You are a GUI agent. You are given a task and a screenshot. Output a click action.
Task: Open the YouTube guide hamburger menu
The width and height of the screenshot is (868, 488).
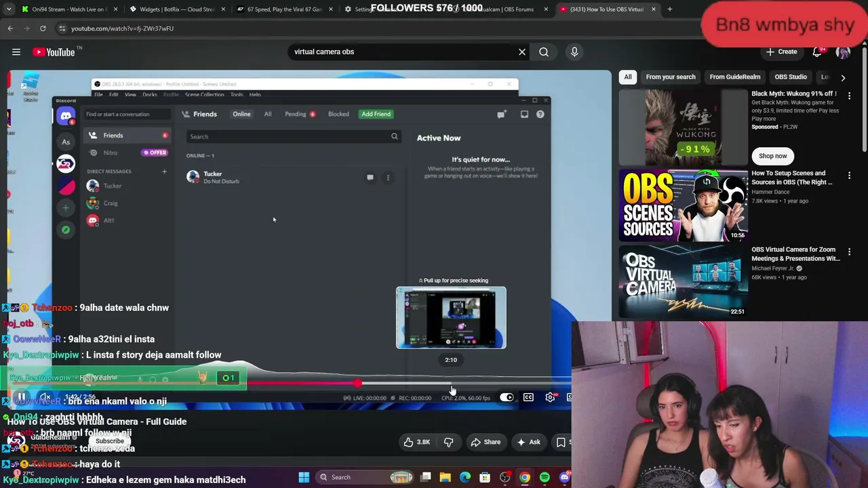(16, 52)
